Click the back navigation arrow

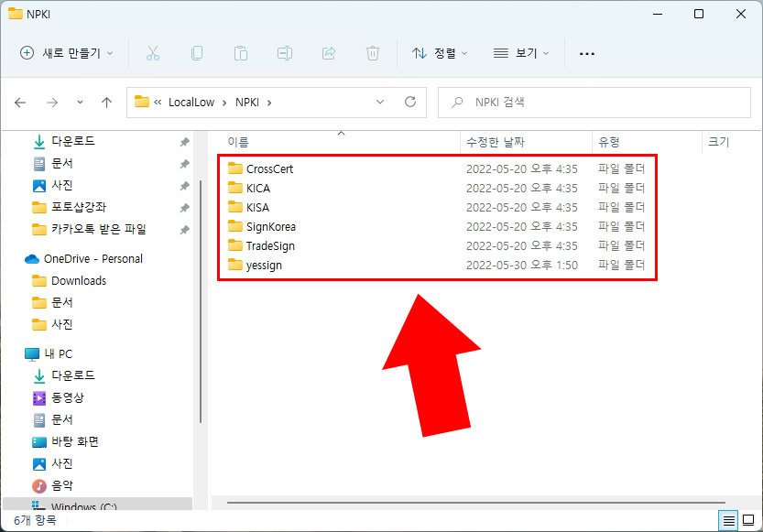click(20, 102)
